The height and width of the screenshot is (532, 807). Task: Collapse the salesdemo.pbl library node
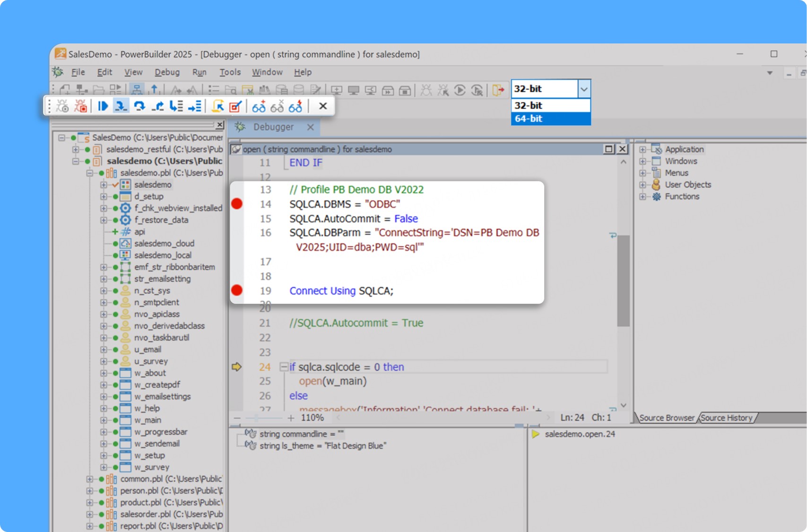(89, 173)
